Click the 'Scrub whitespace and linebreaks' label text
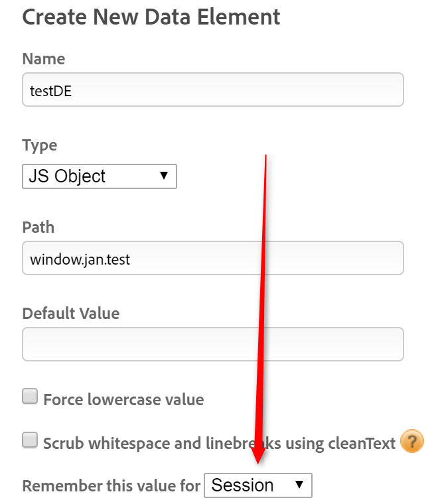This screenshot has height=504, width=440. [x=219, y=443]
